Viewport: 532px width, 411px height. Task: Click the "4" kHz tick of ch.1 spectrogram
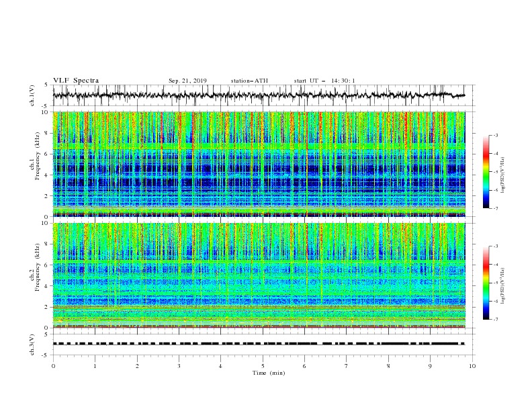coord(47,175)
